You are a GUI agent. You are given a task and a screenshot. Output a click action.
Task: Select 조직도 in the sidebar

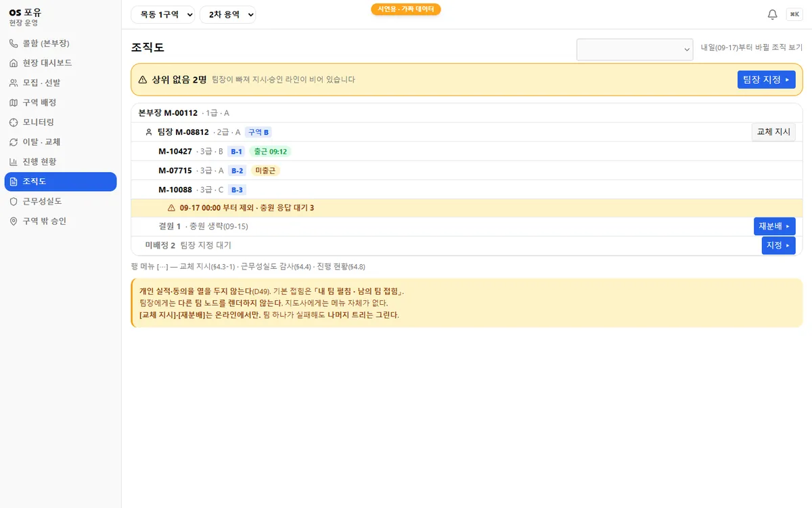[x=61, y=182]
